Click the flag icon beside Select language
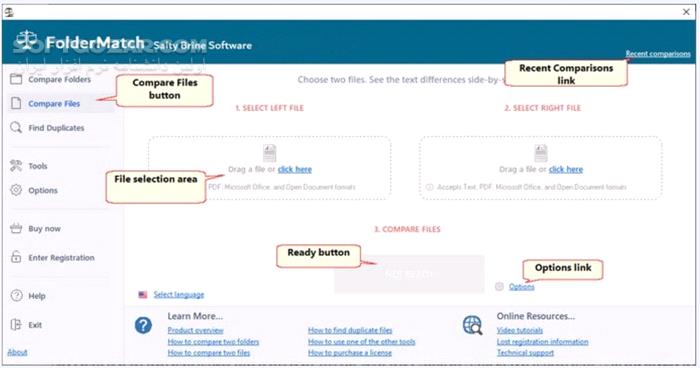Viewport: 700px width, 368px height. coord(143,295)
